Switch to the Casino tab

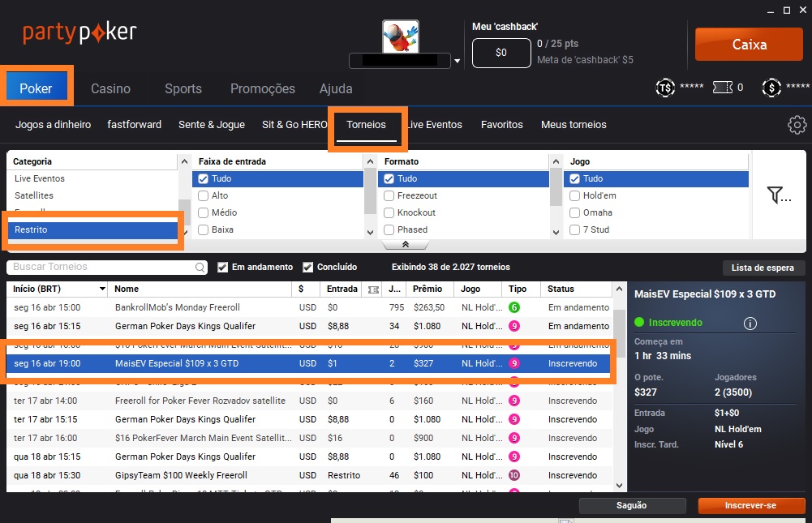click(x=111, y=88)
